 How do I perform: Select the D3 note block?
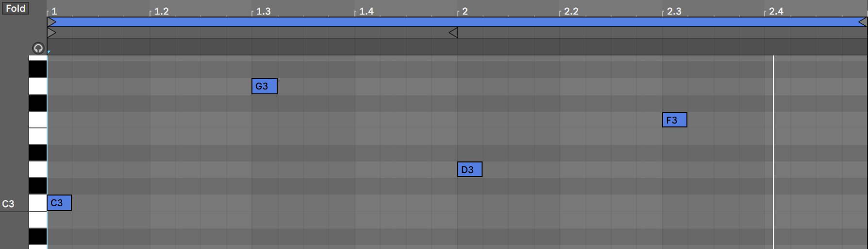point(469,170)
